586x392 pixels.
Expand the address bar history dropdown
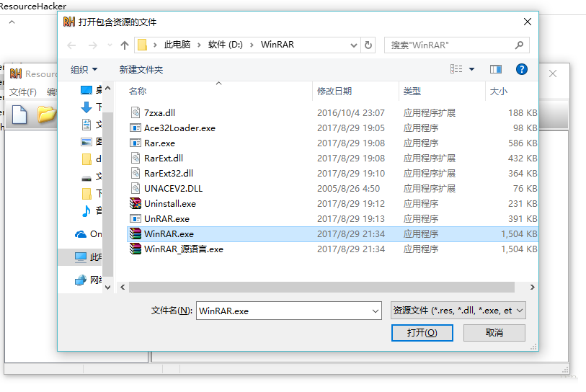click(x=353, y=45)
